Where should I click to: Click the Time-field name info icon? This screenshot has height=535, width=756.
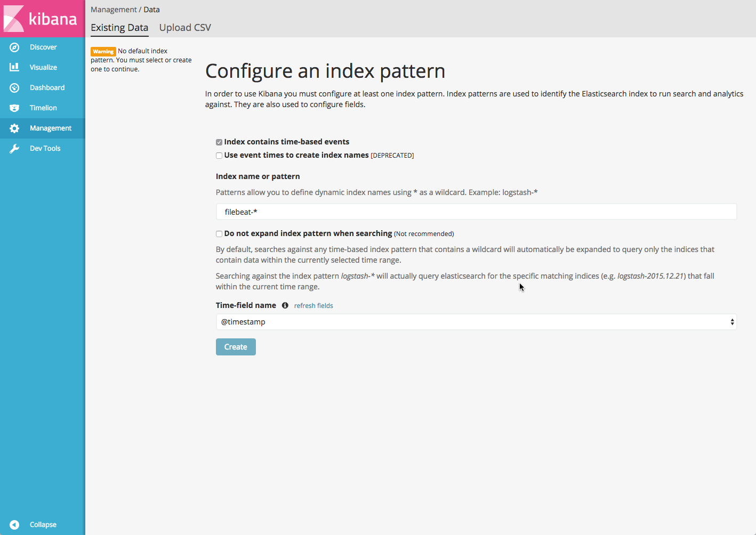coord(285,305)
